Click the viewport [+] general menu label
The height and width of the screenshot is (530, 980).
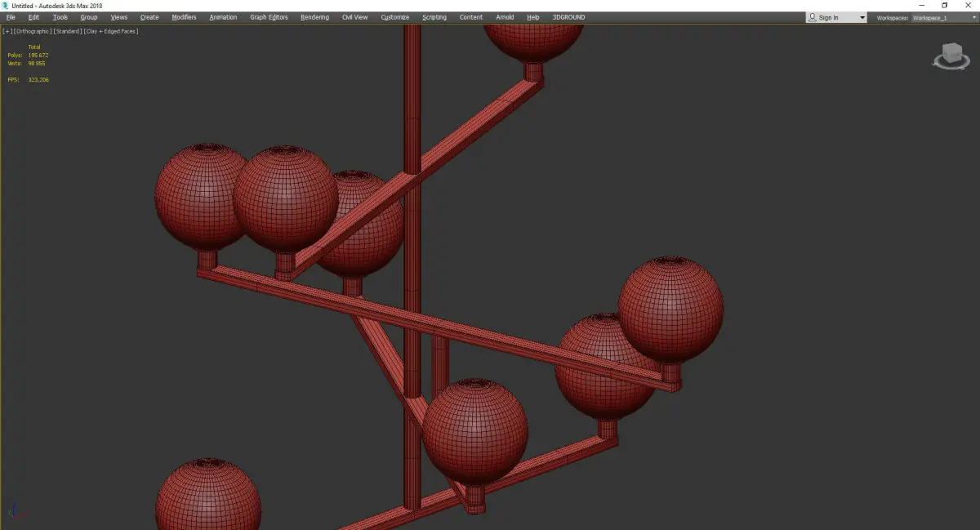pyautogui.click(x=7, y=31)
